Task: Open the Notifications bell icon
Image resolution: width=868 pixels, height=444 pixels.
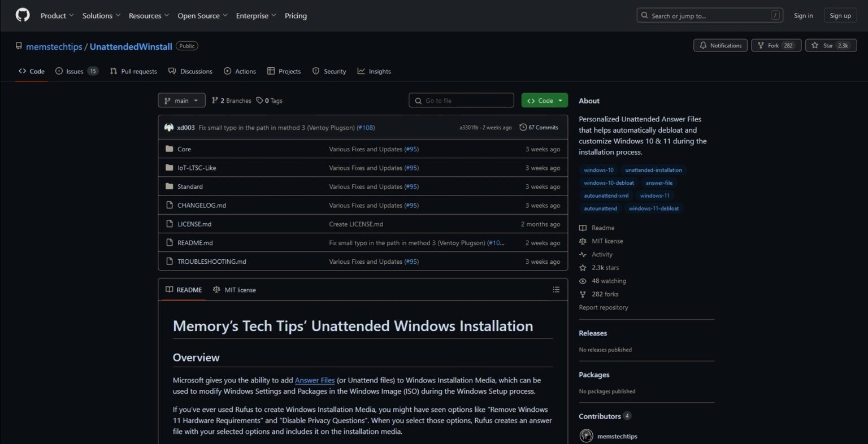Action: (703, 45)
